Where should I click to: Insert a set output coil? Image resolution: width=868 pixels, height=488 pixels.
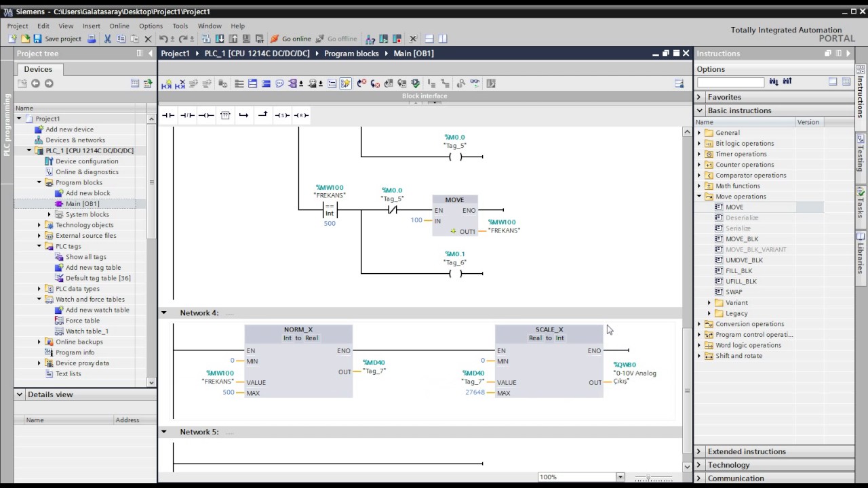click(282, 115)
